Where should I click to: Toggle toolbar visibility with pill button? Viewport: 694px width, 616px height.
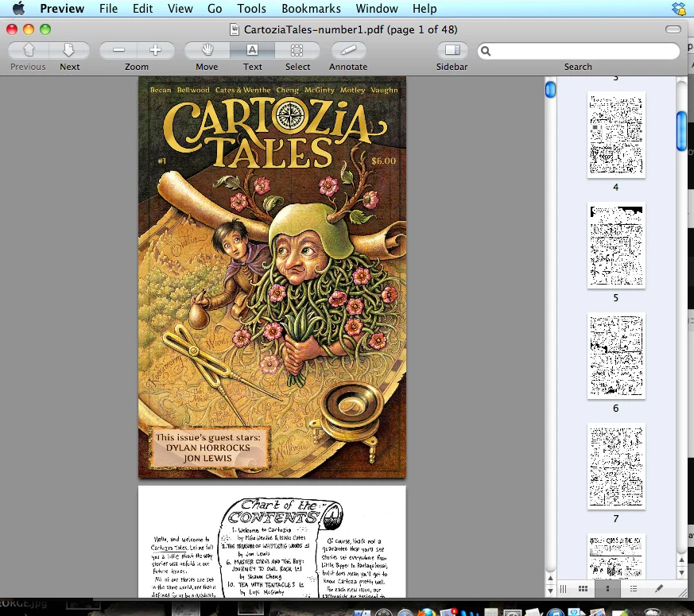673,29
